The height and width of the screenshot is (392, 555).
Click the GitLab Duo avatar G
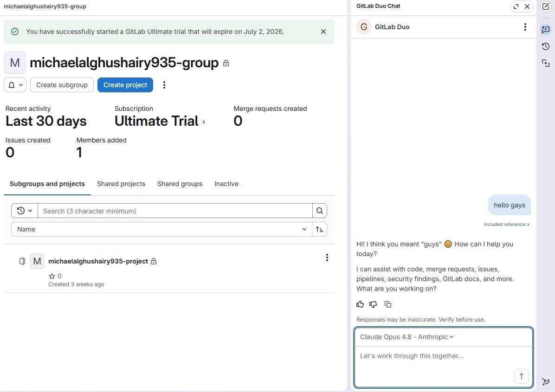click(x=363, y=27)
